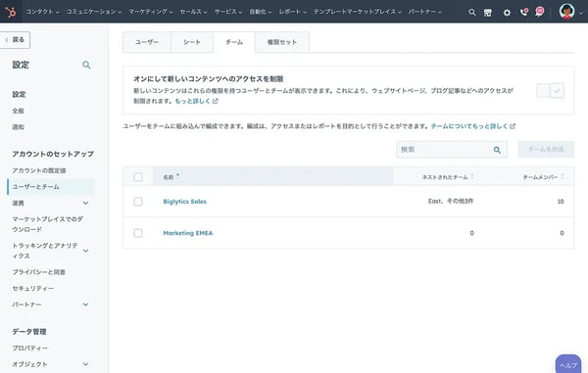Click the チームを作成 button
The image size is (588, 373).
click(546, 150)
